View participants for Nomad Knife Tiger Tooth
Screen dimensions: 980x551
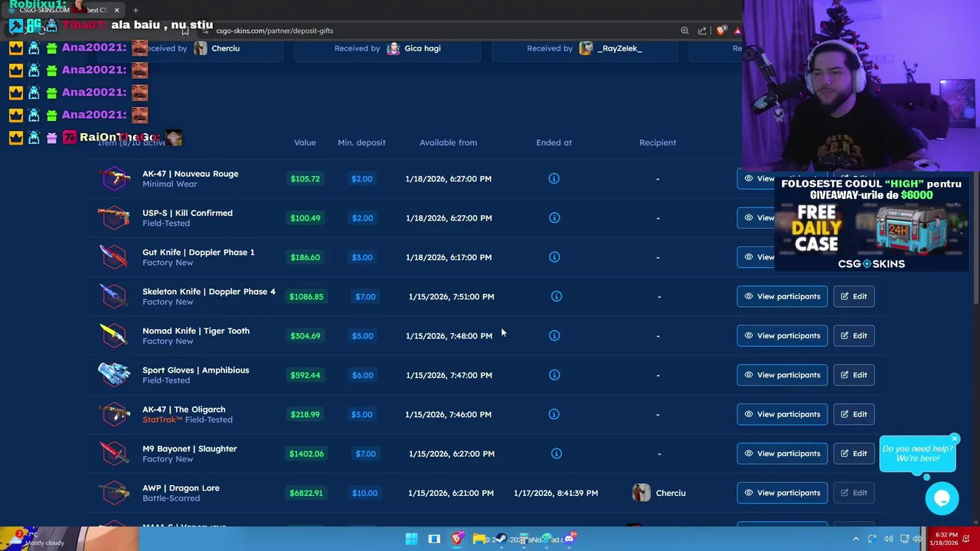782,335
